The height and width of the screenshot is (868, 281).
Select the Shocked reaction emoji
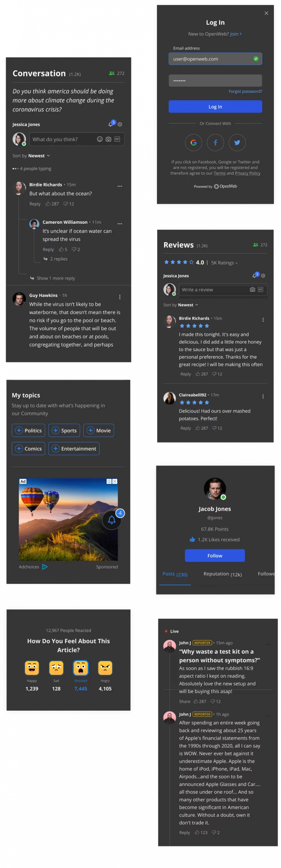pyautogui.click(x=81, y=668)
